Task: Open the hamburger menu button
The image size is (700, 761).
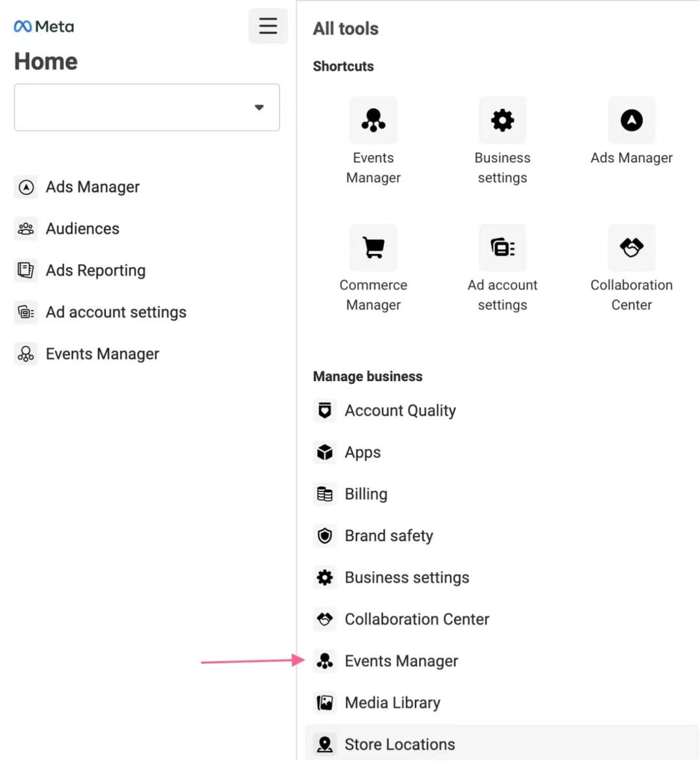Action: 268,26
